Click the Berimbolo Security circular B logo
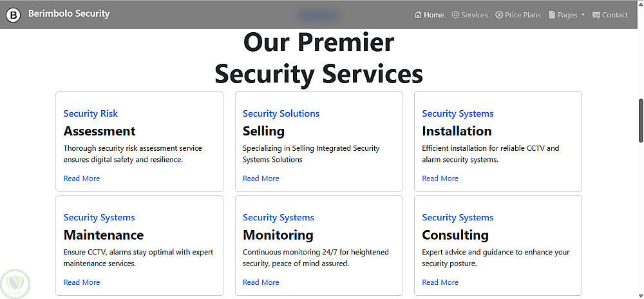 14,14
